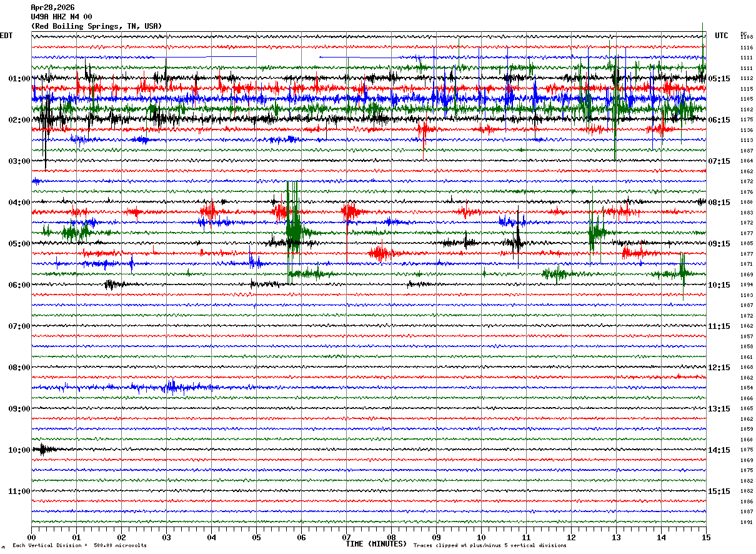This screenshot has height=554, width=756.
Task: Click the TIME (MINUTES) axis title
Action: (376, 544)
